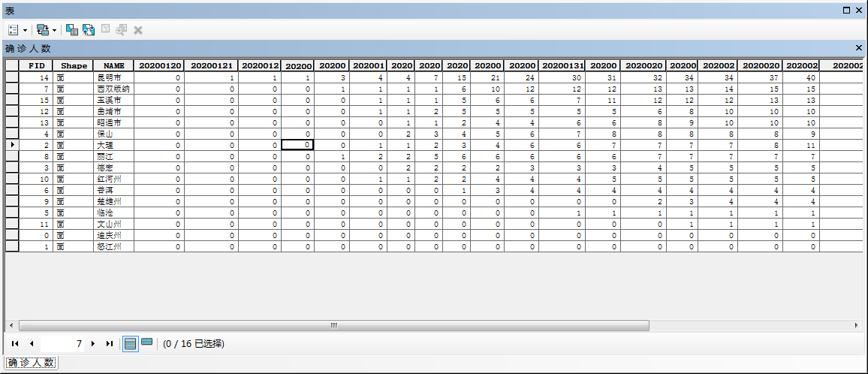868x374 pixels.
Task: Select the 确诊人数 tab at bottom
Action: tap(31, 363)
